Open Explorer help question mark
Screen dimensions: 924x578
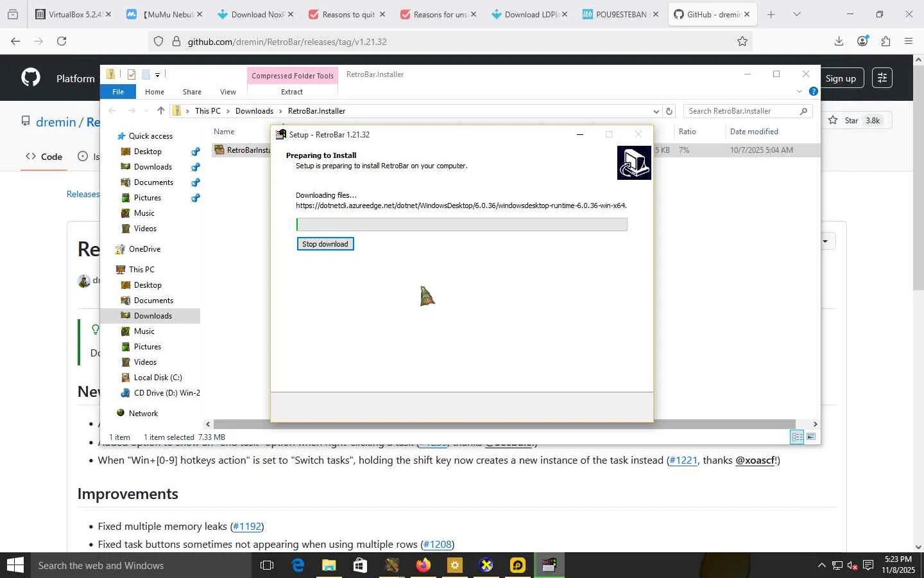[814, 92]
